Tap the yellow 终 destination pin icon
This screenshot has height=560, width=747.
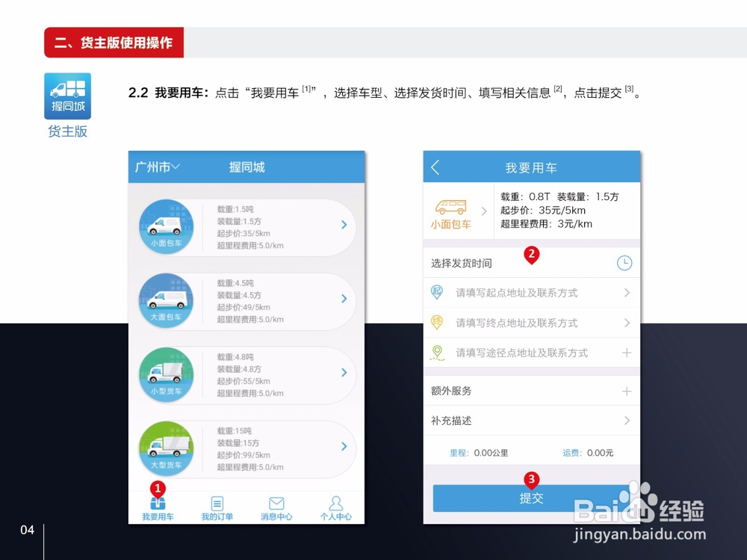[436, 323]
